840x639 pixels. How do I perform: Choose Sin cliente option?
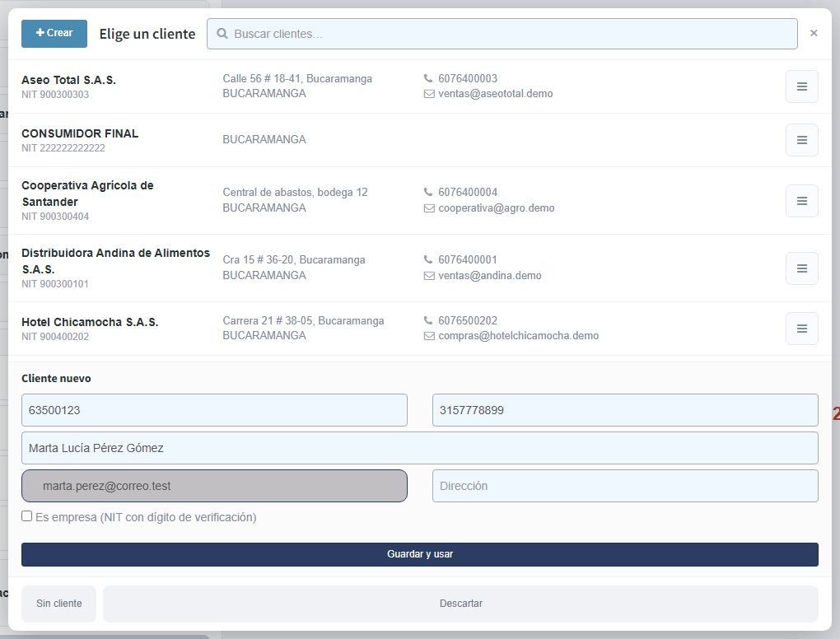coord(59,604)
